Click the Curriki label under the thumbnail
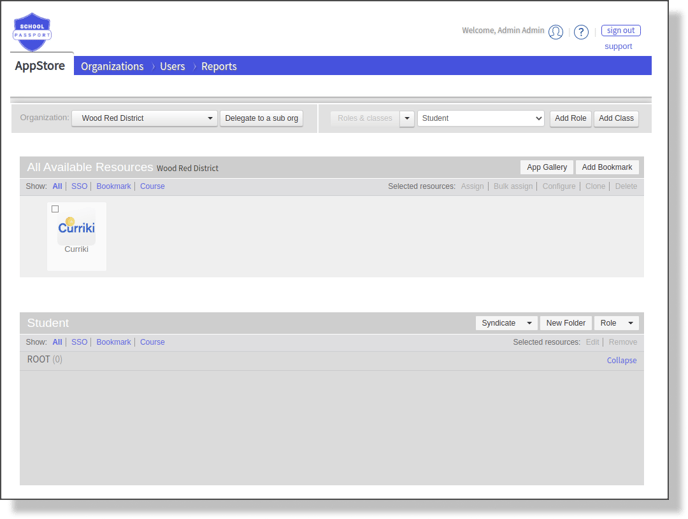The image size is (688, 519). point(76,249)
